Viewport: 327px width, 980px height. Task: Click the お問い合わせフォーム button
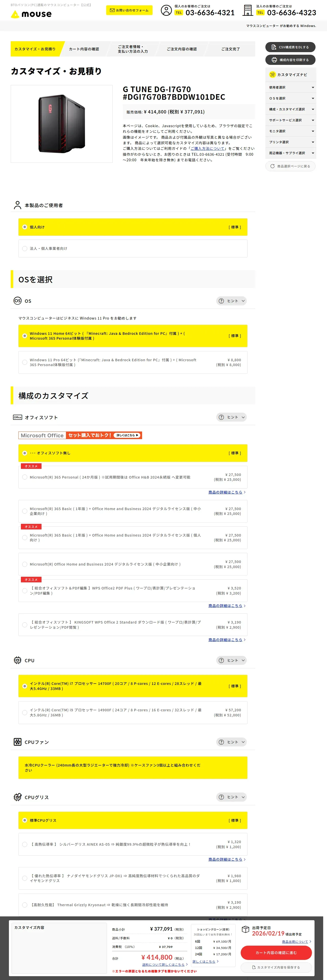129,10
